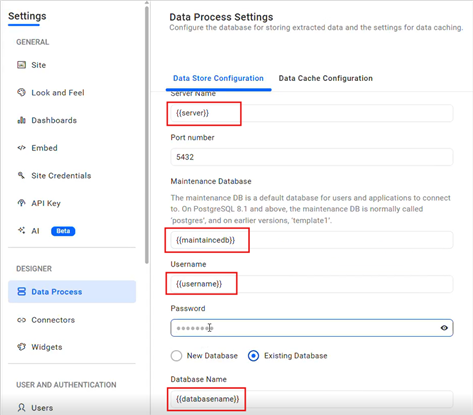Open the Site settings page
This screenshot has width=473, height=415.
click(39, 65)
